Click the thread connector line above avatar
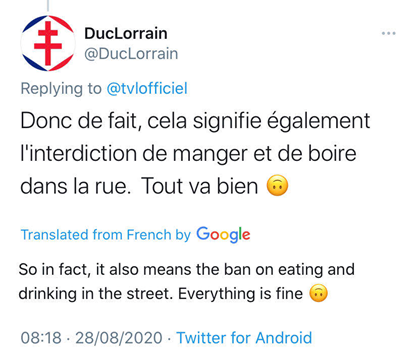Screen dimensions: 418x361 tap(48, 6)
